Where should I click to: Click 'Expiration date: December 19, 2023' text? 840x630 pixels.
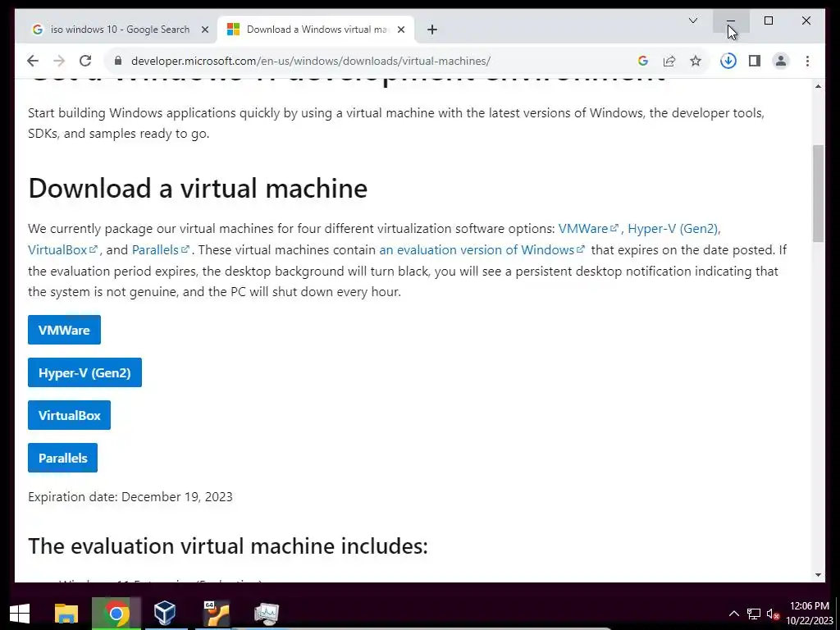[130, 497]
